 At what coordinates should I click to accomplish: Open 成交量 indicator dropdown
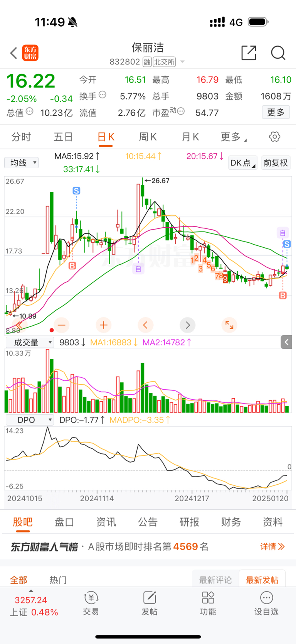[29, 342]
